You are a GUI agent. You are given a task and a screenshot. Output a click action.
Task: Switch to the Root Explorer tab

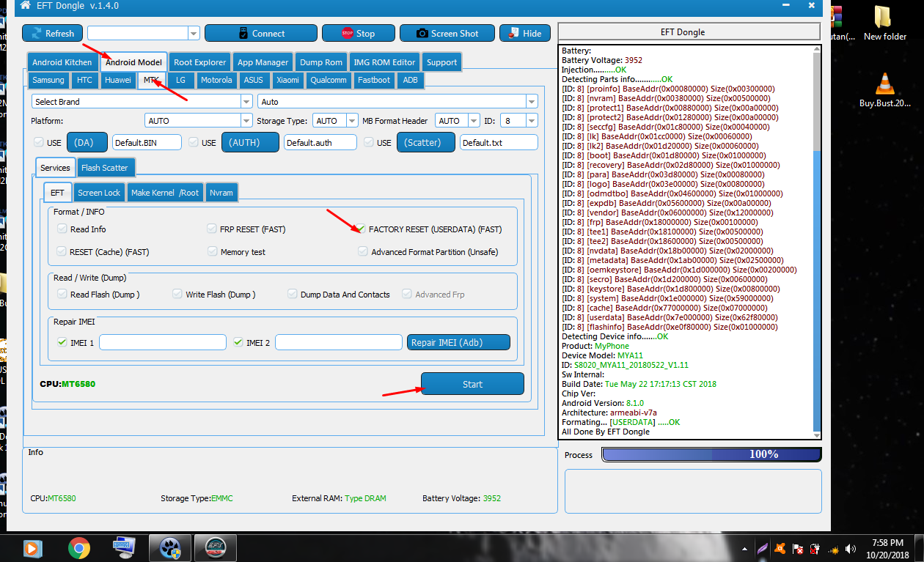pos(200,62)
